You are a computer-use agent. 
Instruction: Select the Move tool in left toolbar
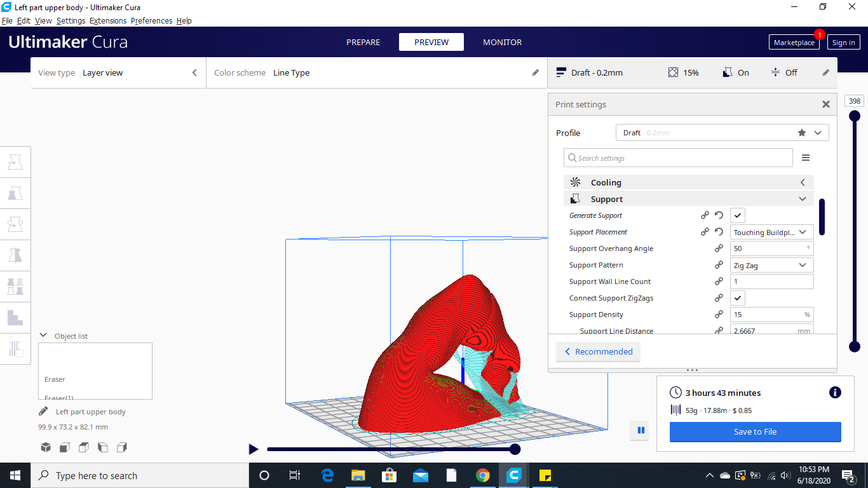(15, 163)
